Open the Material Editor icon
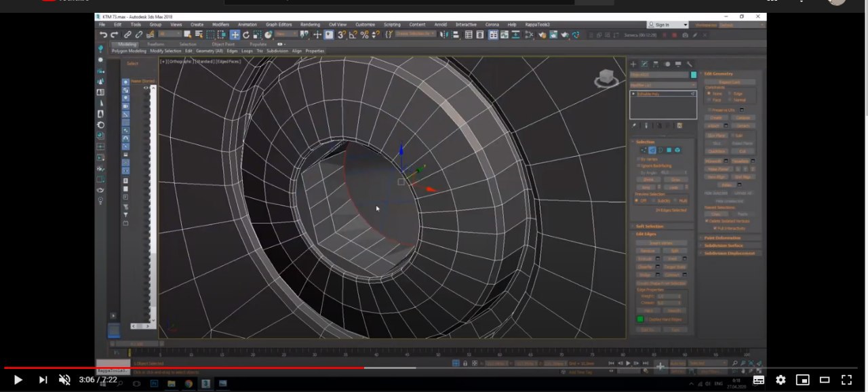The image size is (868, 392). pos(530,35)
